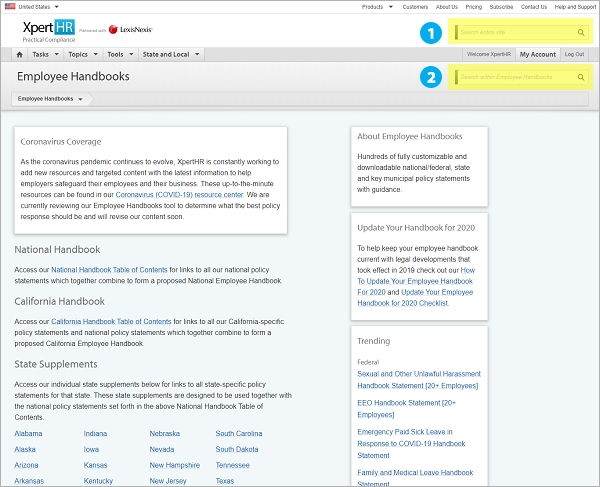Open the Coronavirus (COVID-19) resource center link
This screenshot has height=487, width=600.
click(179, 195)
